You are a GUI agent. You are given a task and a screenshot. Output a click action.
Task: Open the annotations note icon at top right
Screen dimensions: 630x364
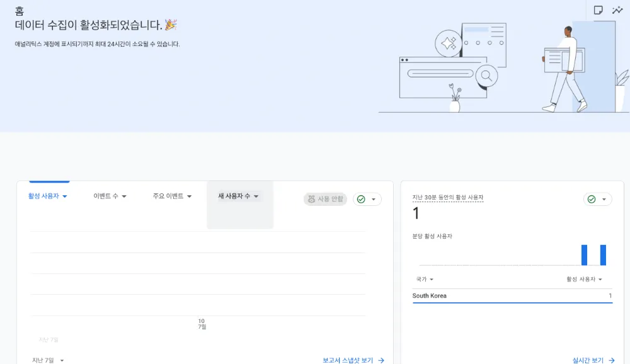point(598,10)
